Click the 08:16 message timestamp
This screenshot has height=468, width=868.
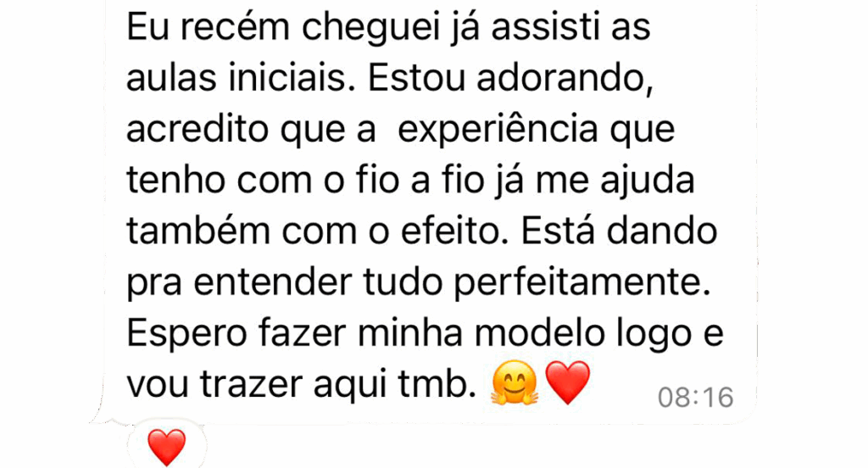pos(696,398)
